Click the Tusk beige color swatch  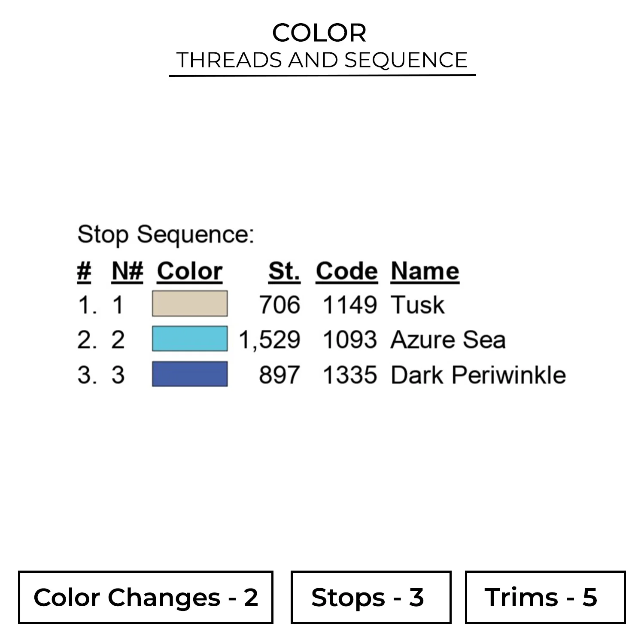[x=190, y=304]
